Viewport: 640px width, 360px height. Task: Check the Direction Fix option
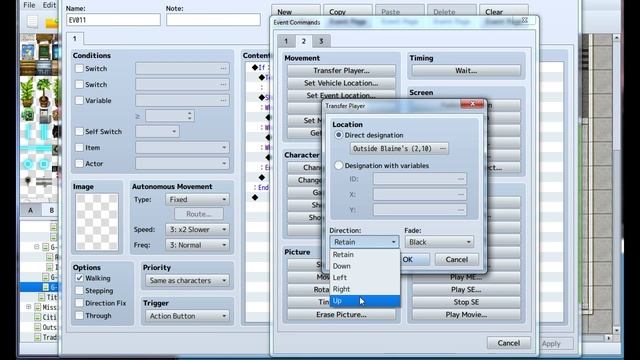[79, 303]
